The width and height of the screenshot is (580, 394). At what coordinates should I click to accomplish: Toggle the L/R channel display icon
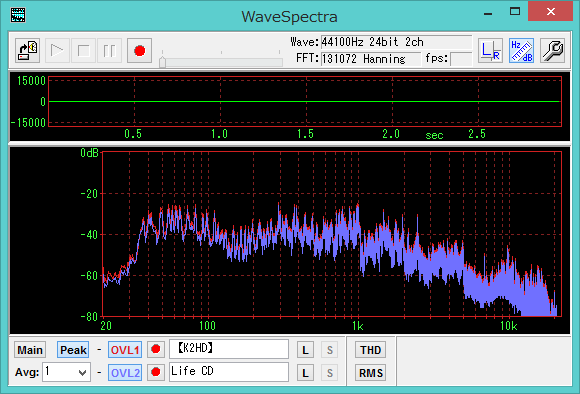[x=490, y=50]
